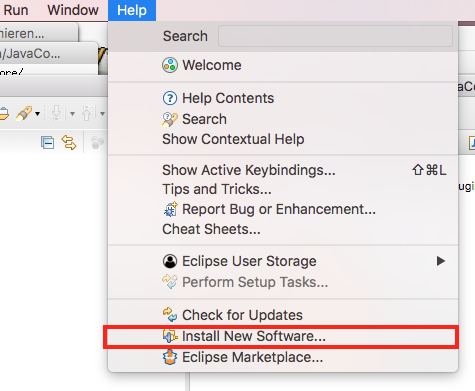The width and height of the screenshot is (475, 391).
Task: Open the Run menu in menu bar
Action: pyautogui.click(x=16, y=10)
